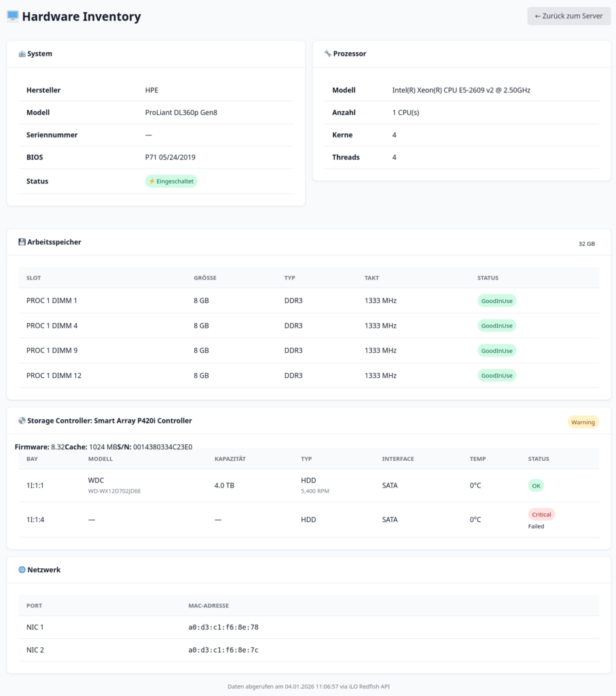Click the KAPAZITÄT column header
This screenshot has width=616, height=696.
click(x=230, y=459)
